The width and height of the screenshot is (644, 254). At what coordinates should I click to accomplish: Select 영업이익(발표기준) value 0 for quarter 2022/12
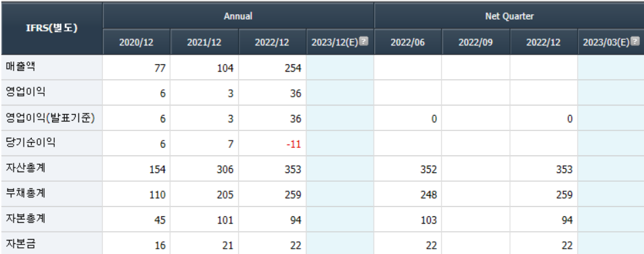pyautogui.click(x=570, y=119)
